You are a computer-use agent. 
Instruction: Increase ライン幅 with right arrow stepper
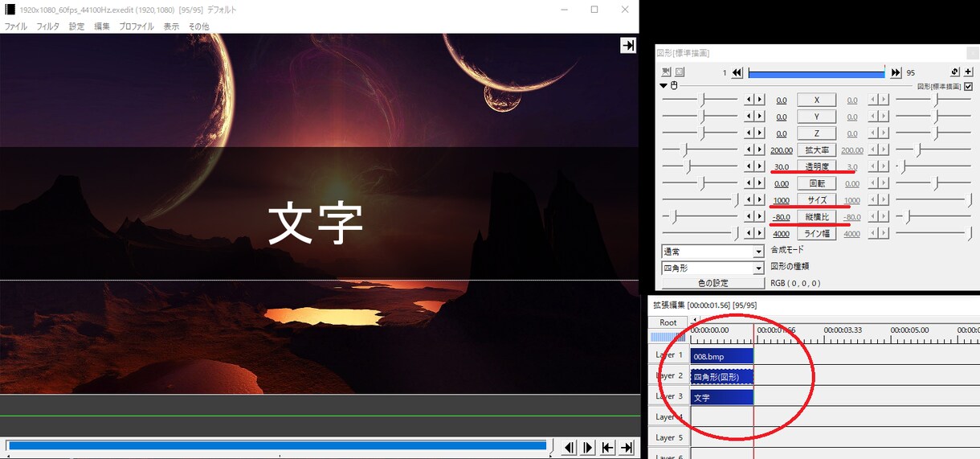click(x=759, y=234)
